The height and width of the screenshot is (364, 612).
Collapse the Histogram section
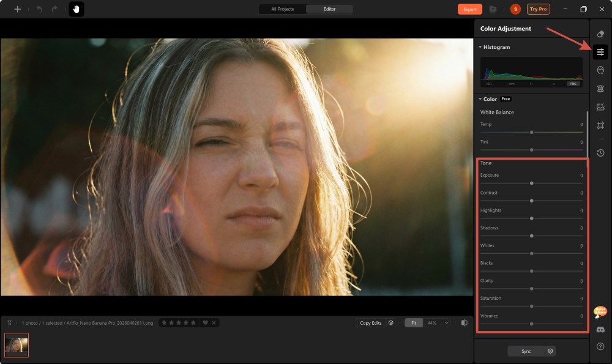pyautogui.click(x=480, y=47)
